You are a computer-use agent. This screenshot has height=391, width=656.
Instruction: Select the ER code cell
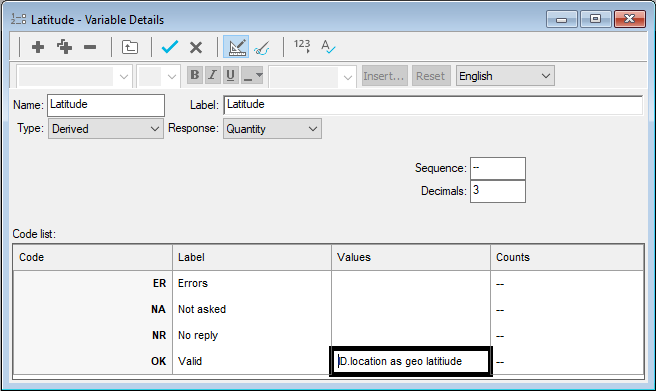pyautogui.click(x=93, y=284)
